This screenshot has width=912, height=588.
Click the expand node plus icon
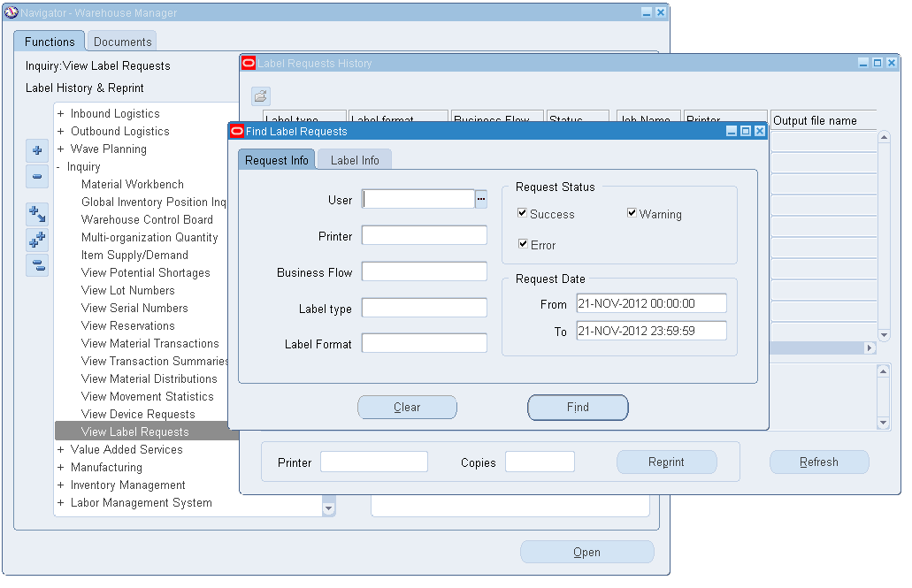[x=37, y=150]
